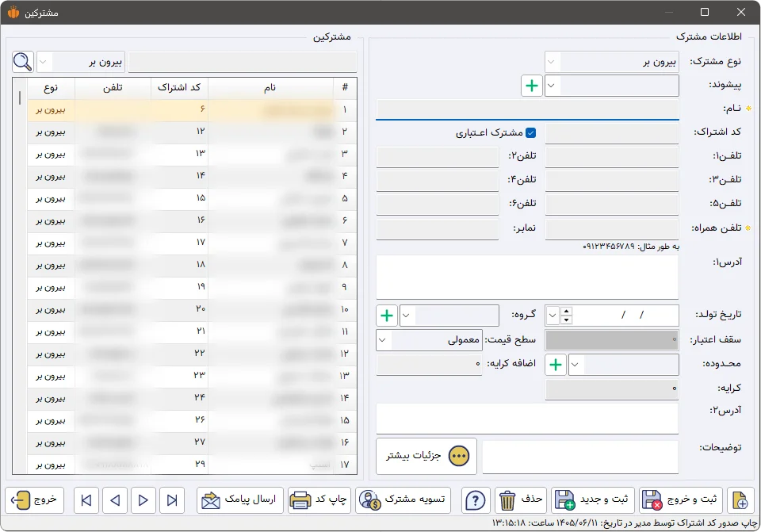Open the گروه group dropdown
The width and height of the screenshot is (761, 532).
tap(407, 316)
